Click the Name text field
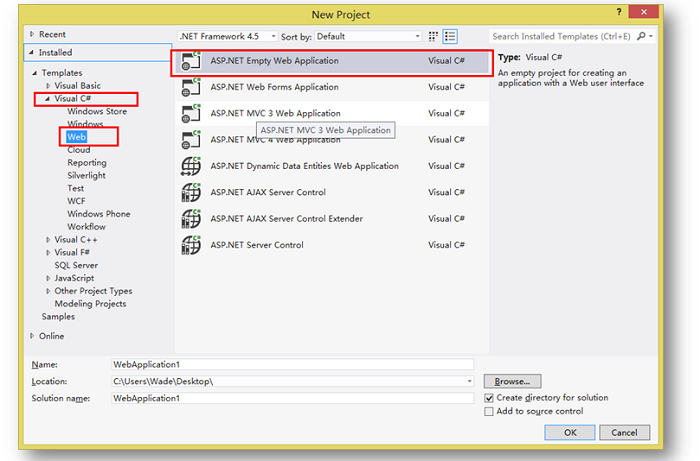Viewport: 700px width, 461px height. point(292,365)
